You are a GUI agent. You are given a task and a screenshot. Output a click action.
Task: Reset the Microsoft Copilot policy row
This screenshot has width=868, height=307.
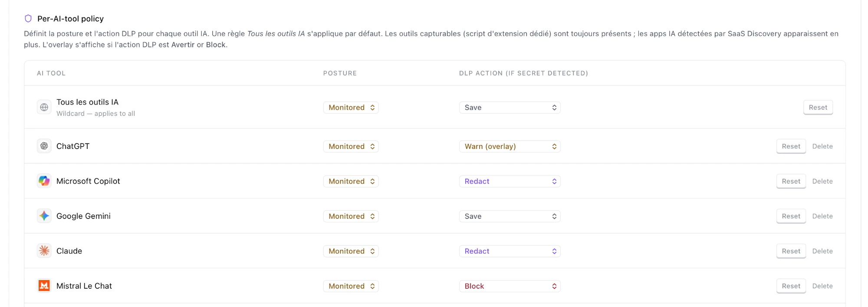[x=791, y=181]
